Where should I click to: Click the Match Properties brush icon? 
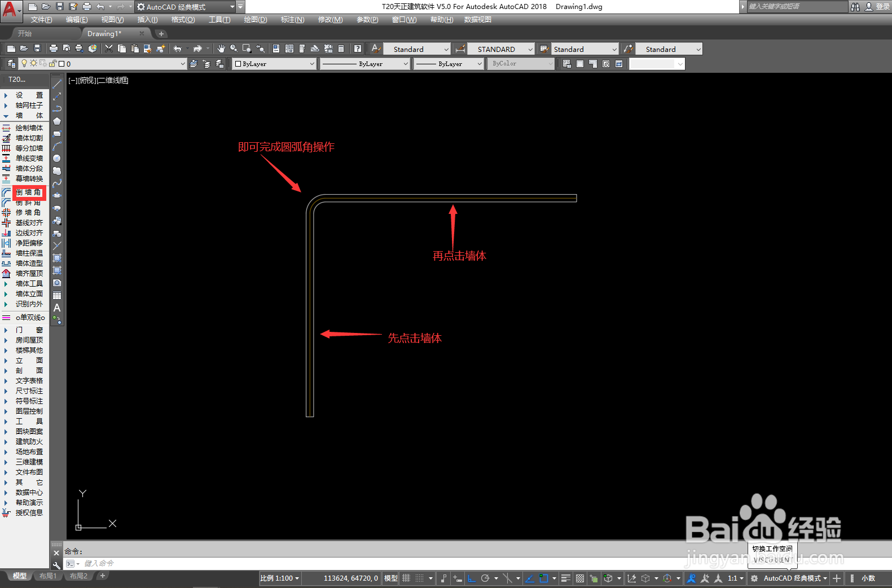pos(161,49)
